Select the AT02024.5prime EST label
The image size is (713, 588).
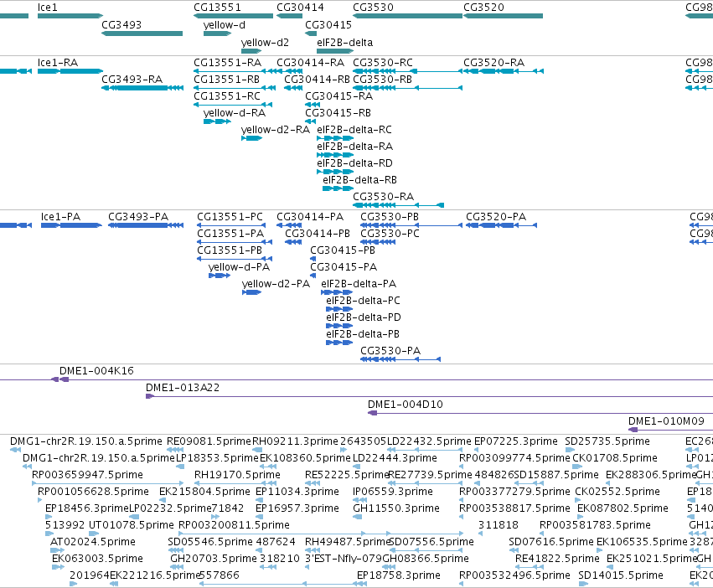[x=93, y=542]
